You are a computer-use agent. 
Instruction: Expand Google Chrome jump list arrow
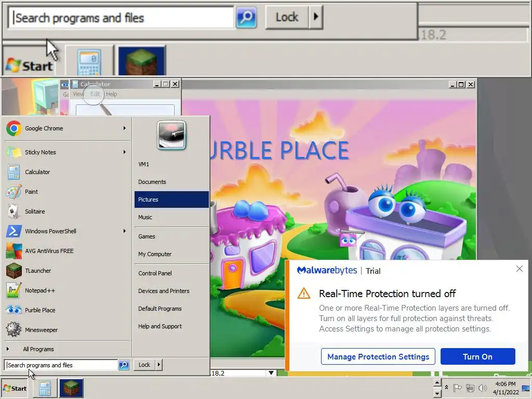pyautogui.click(x=125, y=128)
